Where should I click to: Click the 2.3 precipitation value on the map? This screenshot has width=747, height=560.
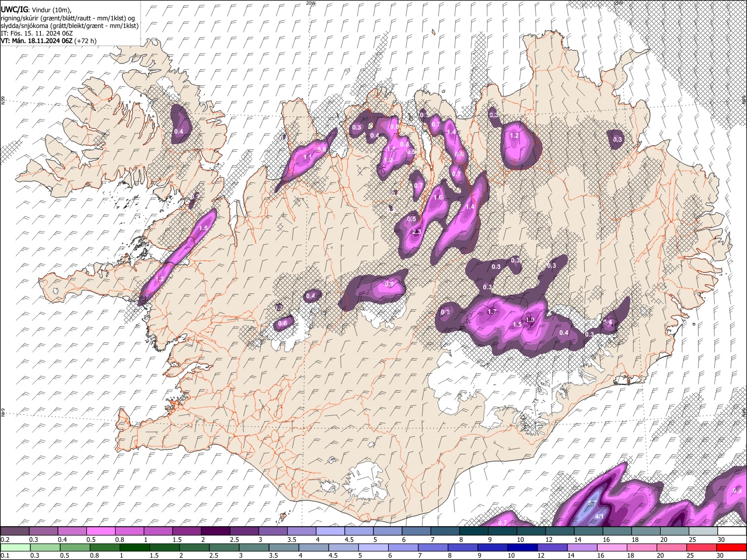(x=416, y=232)
